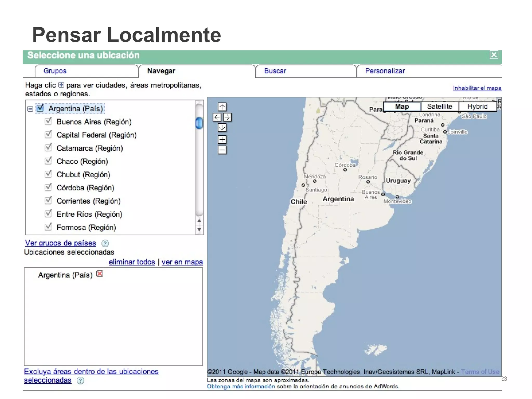
Task: Click ver en mapa link
Action: point(182,262)
